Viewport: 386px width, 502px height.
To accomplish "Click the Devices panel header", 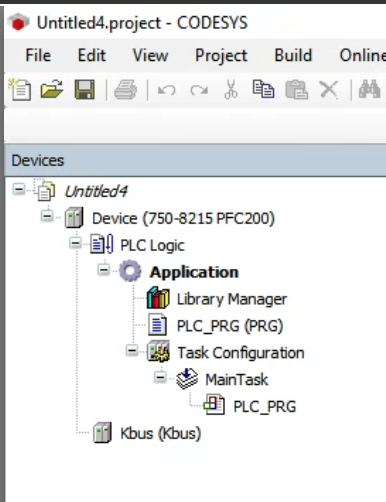I will (x=195, y=160).
